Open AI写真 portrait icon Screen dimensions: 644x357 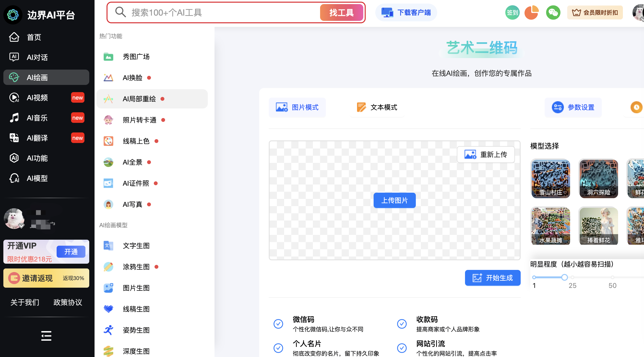click(108, 204)
